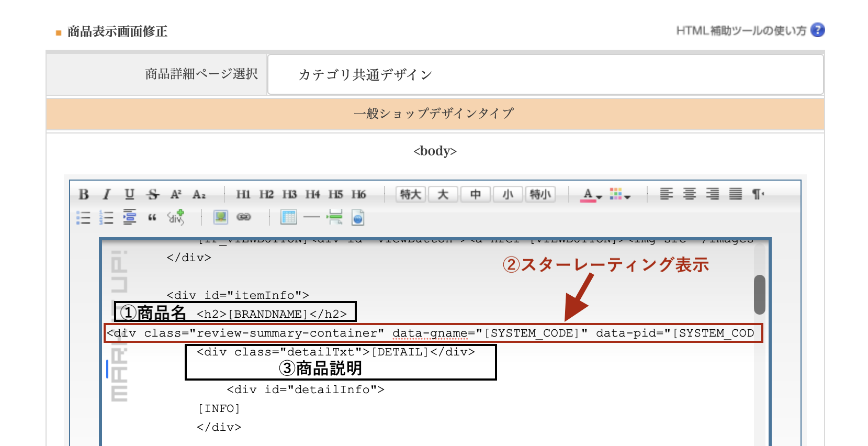Apply H3 heading style
Viewport: 868px width, 446px height.
click(289, 195)
